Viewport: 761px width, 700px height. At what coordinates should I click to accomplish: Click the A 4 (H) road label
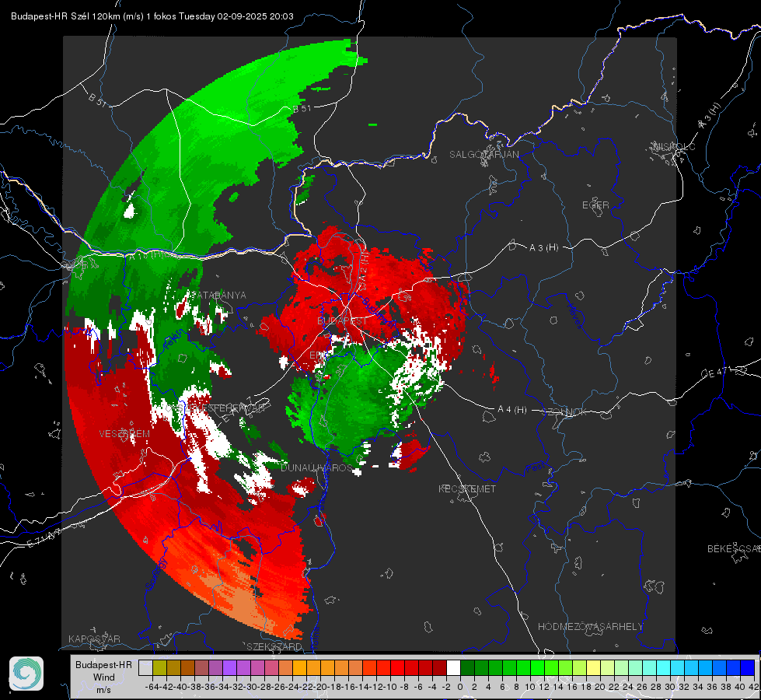point(512,410)
